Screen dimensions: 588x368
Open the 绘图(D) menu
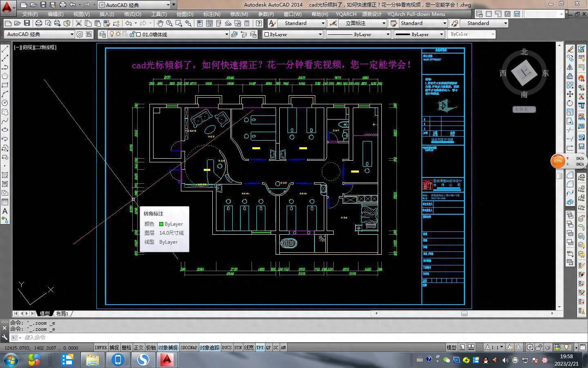[185, 14]
